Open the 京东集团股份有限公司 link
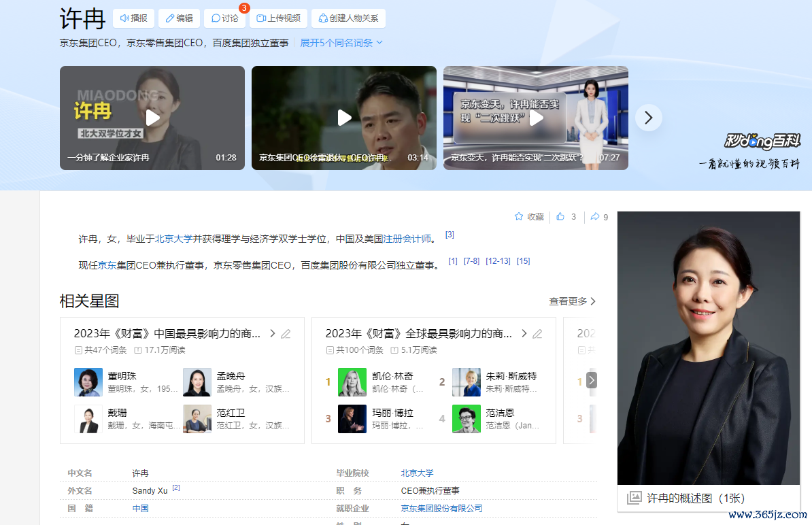The height and width of the screenshot is (525, 812). pyautogui.click(x=442, y=509)
